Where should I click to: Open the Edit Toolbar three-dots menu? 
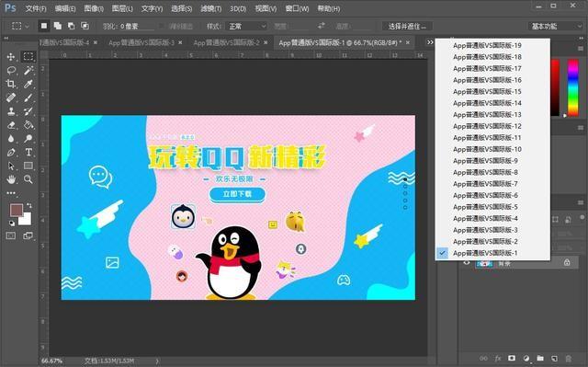[11, 193]
